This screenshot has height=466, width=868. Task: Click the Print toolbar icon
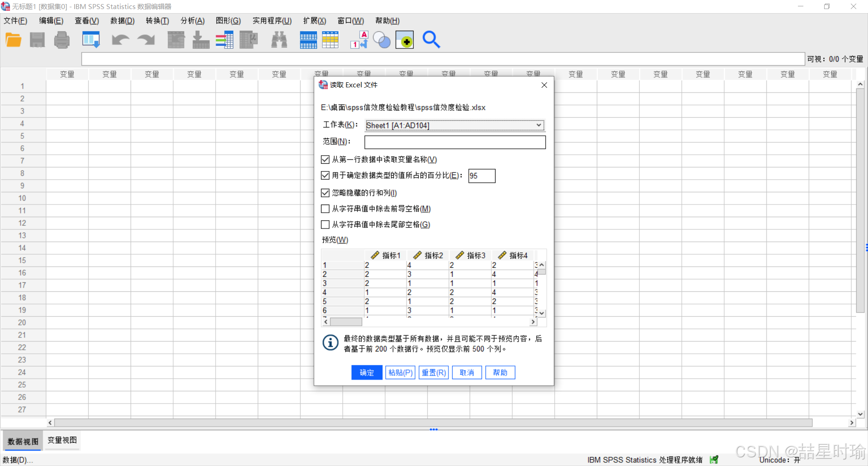(x=62, y=40)
